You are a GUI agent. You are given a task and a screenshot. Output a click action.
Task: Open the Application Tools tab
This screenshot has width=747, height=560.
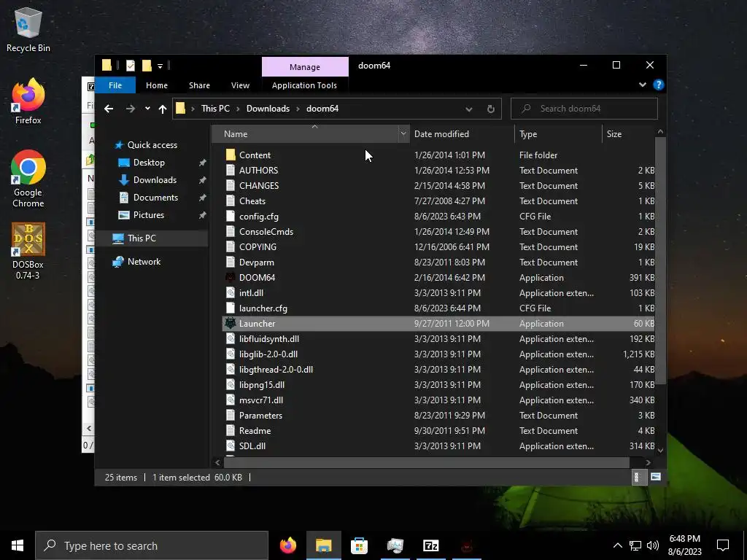tap(304, 85)
